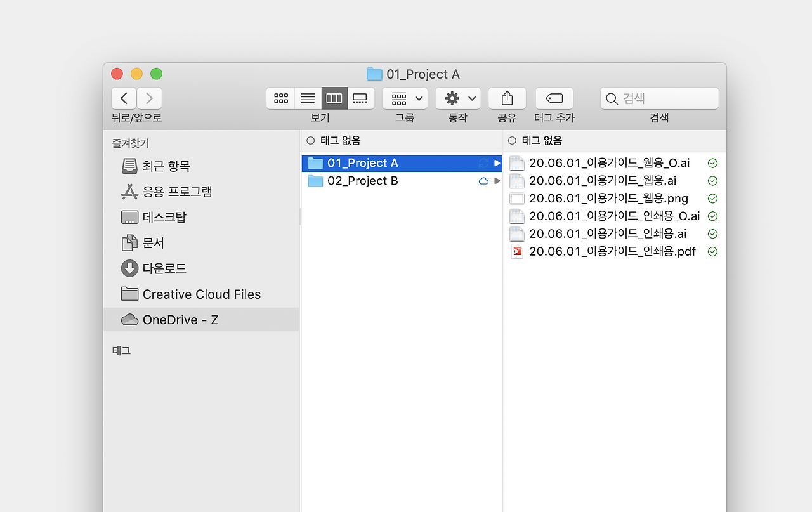Click the Add Tag (태그 추가) button
The image size is (812, 512).
554,98
